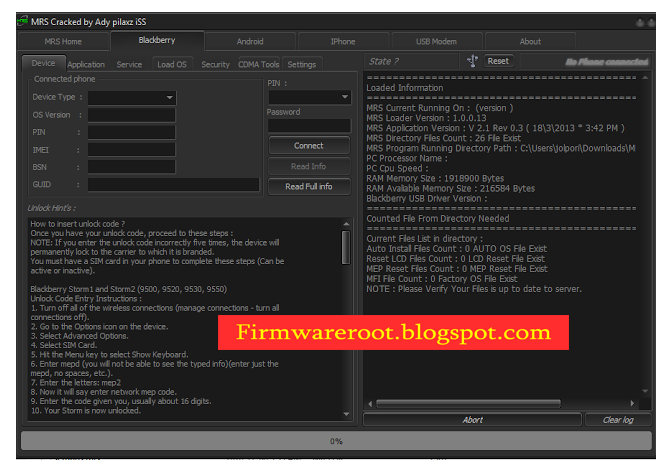This screenshot has height=468, width=663.
Task: Open the MRS Home tab
Action: [63, 41]
